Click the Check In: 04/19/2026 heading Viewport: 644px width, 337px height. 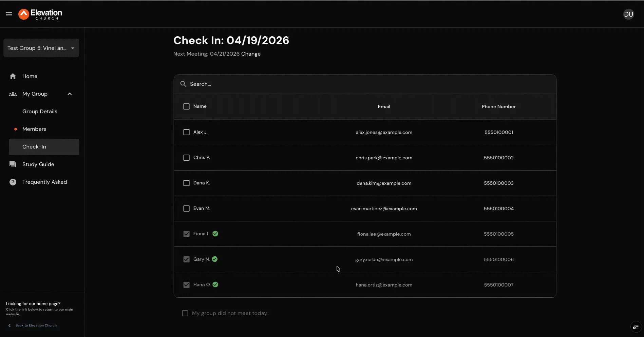tap(231, 40)
